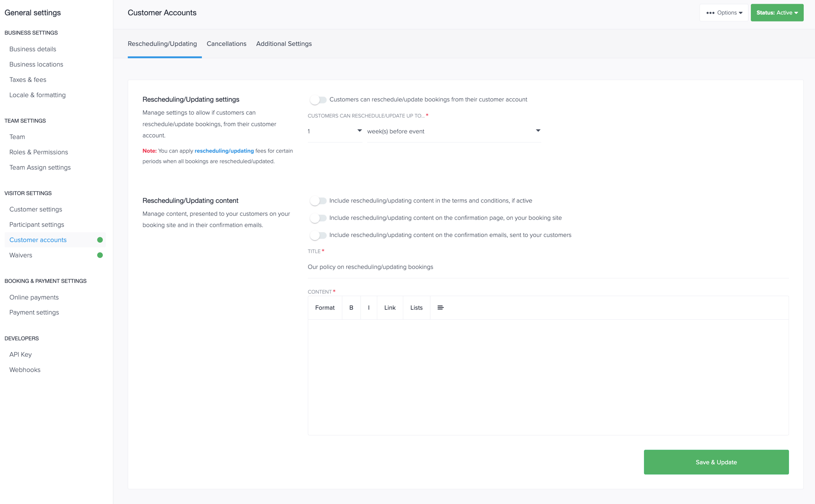This screenshot has height=504, width=815.
Task: Click green status dot beside Waivers
Action: pos(100,255)
